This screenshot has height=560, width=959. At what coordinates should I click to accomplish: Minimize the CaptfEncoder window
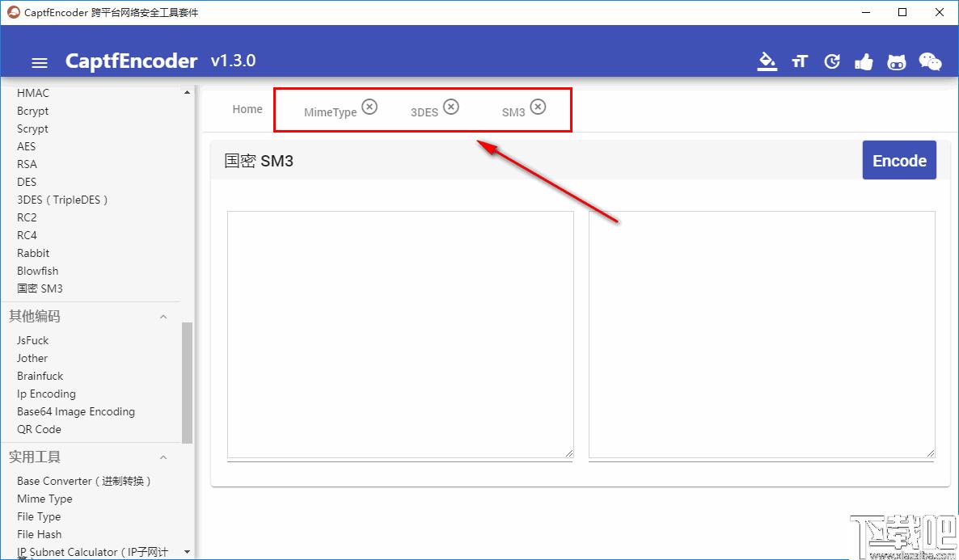pyautogui.click(x=866, y=12)
